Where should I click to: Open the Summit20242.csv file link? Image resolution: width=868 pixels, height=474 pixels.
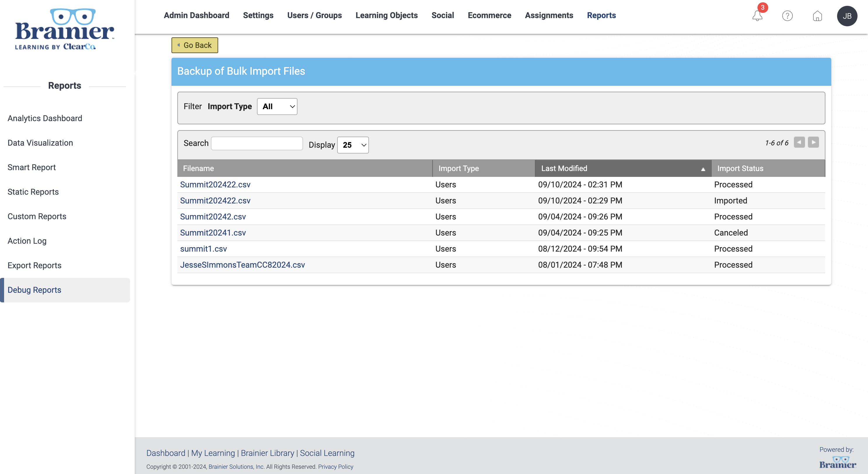[213, 217]
